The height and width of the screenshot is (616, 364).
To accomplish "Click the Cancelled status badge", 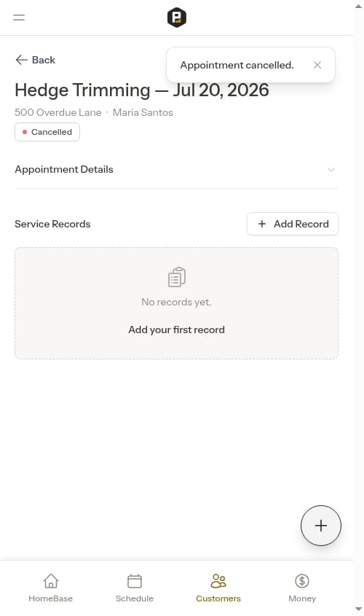I will (47, 132).
